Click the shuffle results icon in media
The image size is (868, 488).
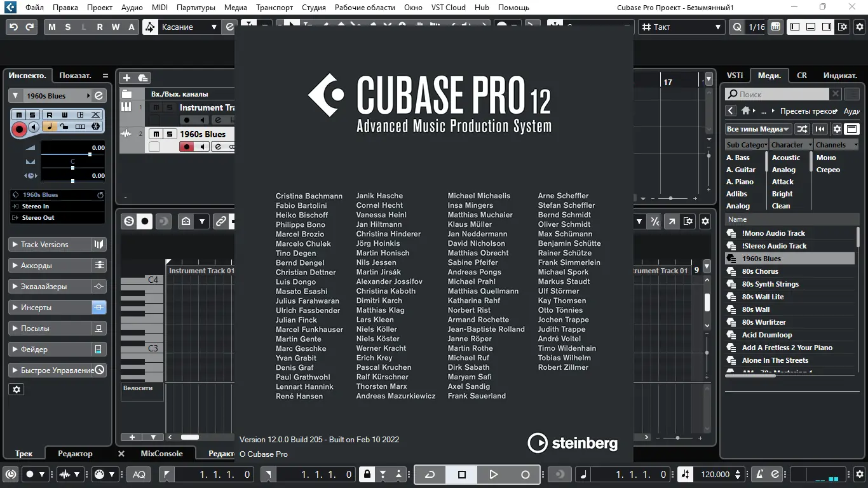(x=803, y=129)
